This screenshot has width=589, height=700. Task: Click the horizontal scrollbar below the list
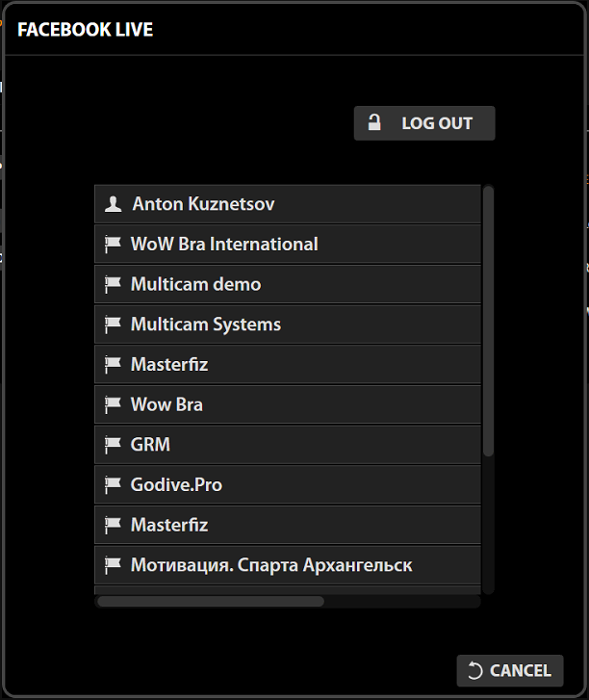click(211, 602)
